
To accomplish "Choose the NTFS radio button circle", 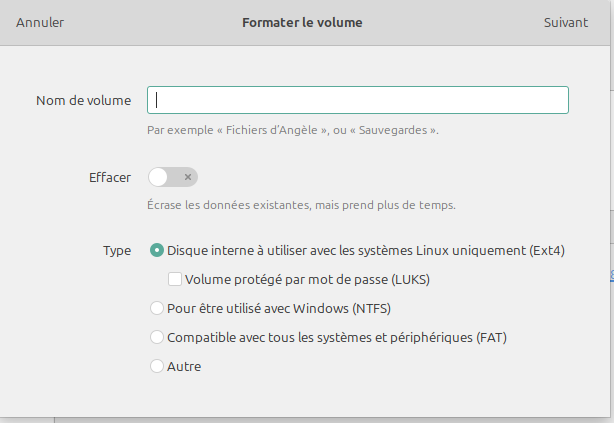I will pos(157,308).
